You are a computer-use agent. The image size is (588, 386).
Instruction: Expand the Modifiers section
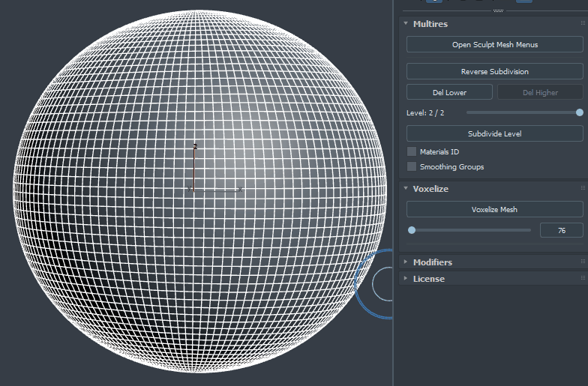406,262
